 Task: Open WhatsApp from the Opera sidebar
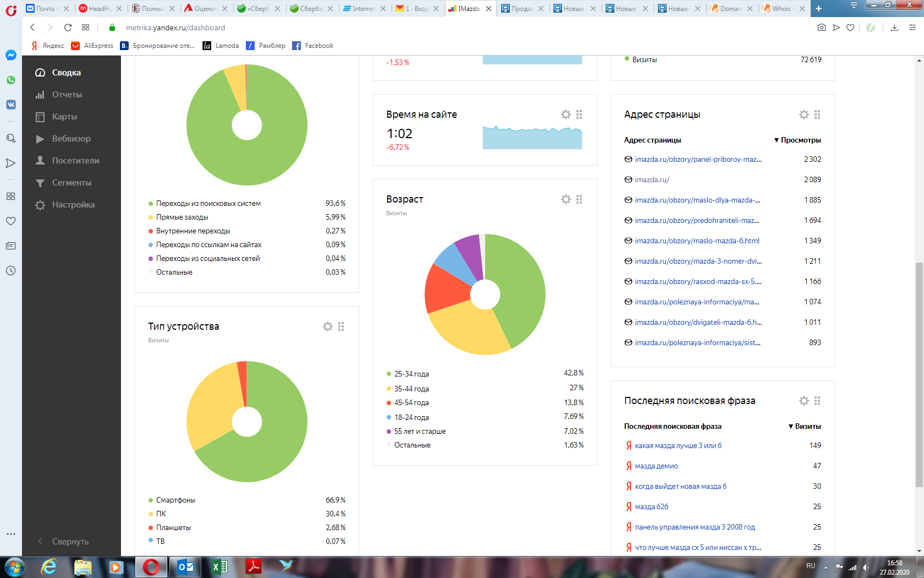tap(11, 80)
